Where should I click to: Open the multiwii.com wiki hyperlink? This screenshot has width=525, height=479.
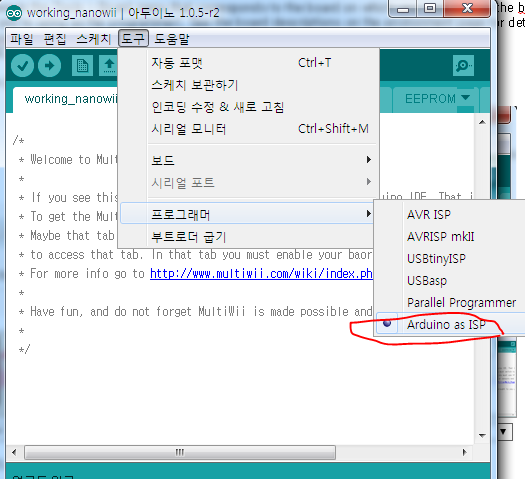(261, 274)
